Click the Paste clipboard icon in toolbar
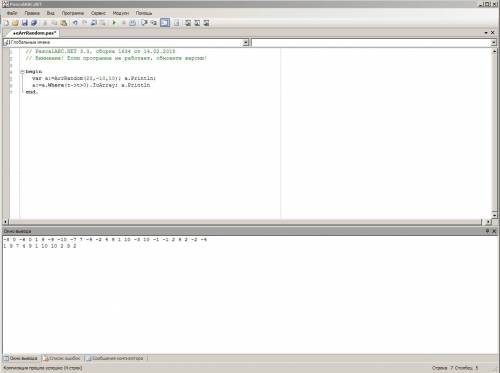The image size is (500, 373). point(64,23)
